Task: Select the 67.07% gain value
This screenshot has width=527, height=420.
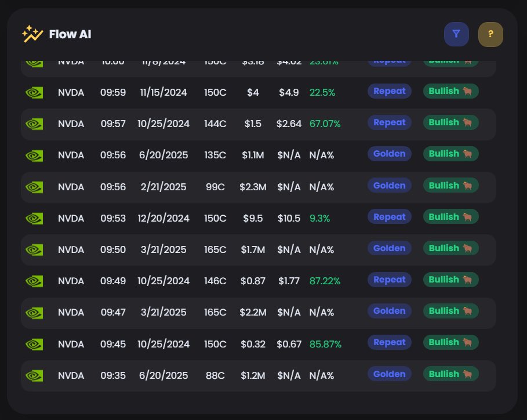Action: [x=325, y=124]
